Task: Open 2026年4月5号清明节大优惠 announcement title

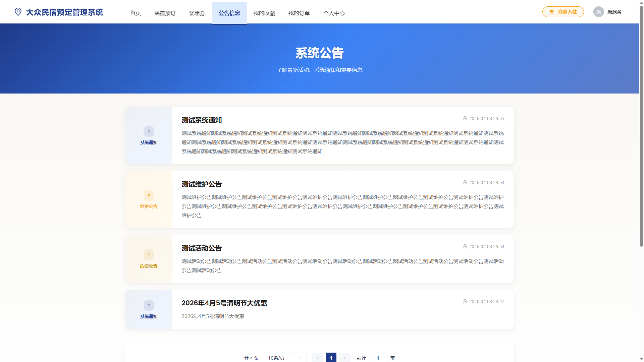Action: coord(224,303)
